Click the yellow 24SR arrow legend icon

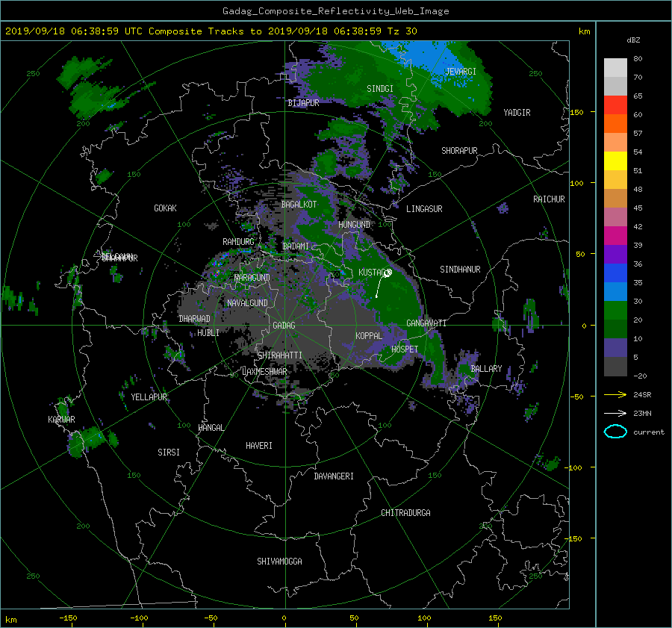coord(615,395)
